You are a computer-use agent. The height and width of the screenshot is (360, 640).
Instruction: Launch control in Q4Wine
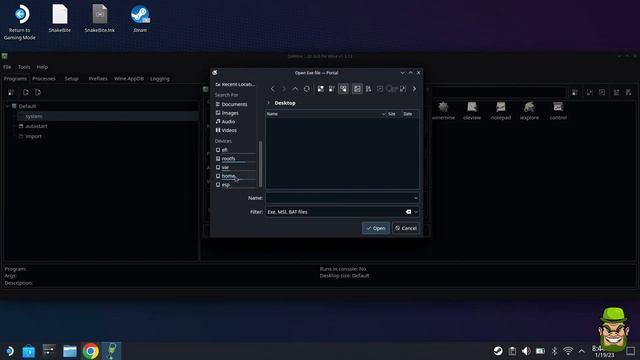click(558, 111)
